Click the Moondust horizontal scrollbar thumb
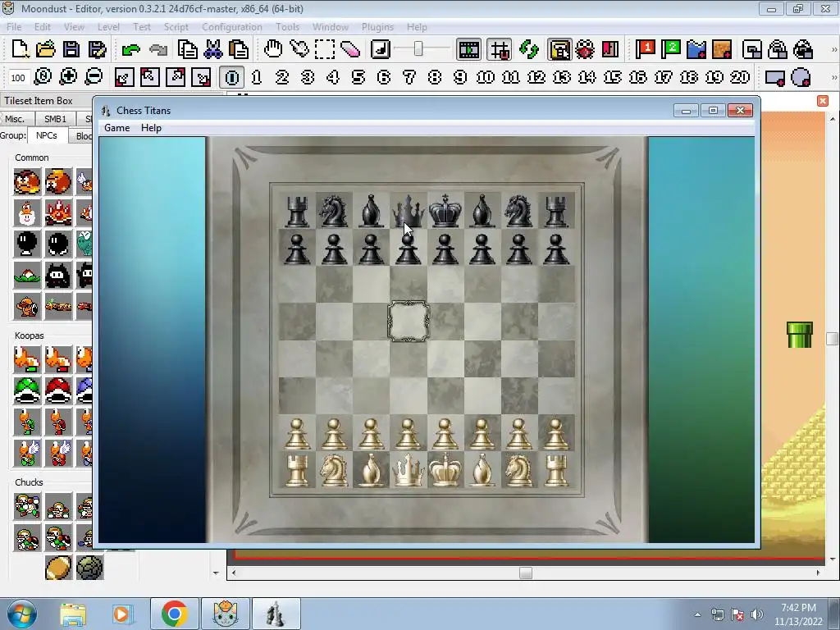Viewport: 840px width, 630px height. pos(526,573)
